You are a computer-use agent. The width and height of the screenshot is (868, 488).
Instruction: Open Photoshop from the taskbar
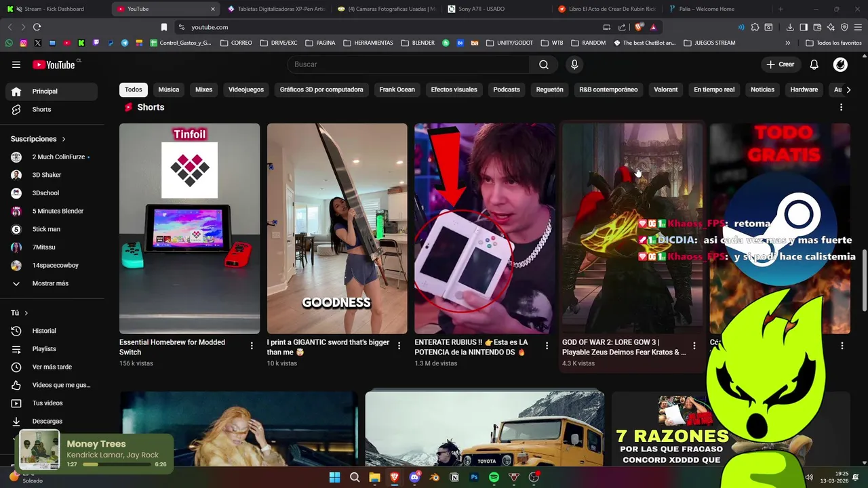pos(474,477)
